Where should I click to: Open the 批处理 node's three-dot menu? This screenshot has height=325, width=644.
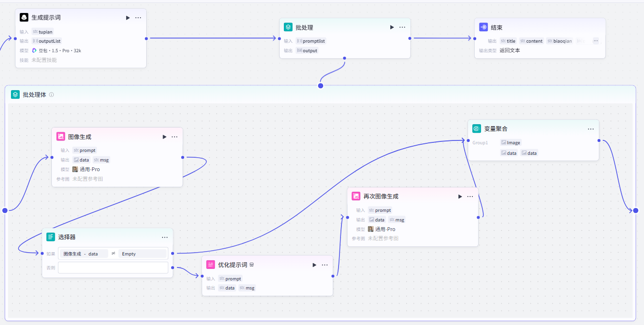coord(402,27)
